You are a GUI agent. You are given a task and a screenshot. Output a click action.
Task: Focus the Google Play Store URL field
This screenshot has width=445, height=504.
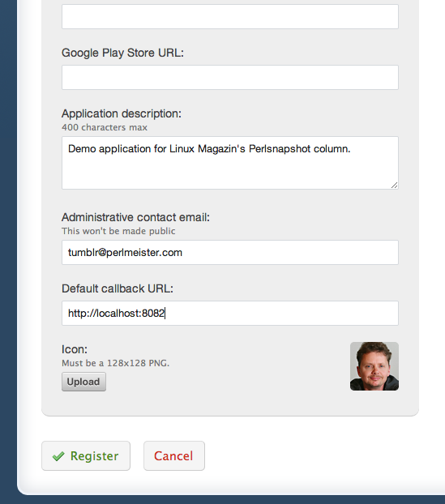tap(230, 78)
